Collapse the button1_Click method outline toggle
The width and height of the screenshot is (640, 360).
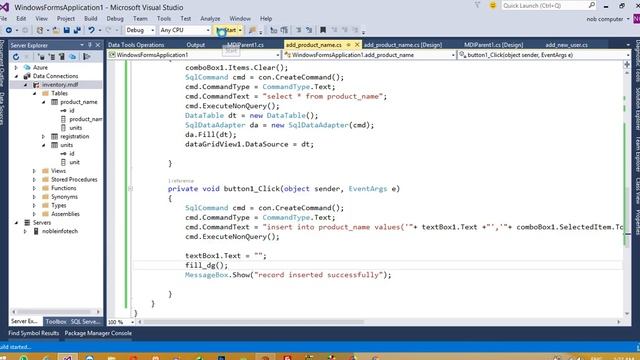130,189
